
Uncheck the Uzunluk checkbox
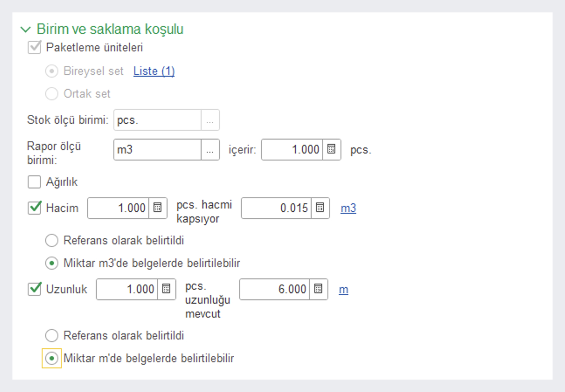click(34, 289)
